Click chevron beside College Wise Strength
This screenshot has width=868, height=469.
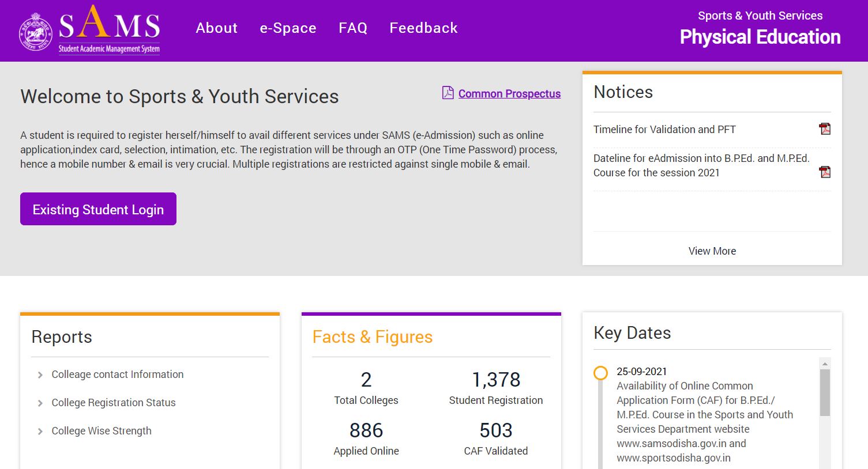click(40, 432)
